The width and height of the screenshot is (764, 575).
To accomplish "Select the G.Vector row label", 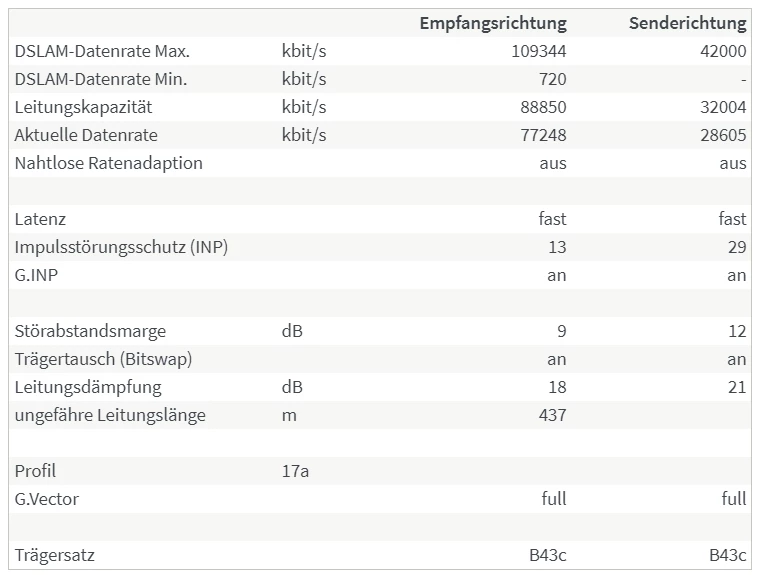I will (x=47, y=499).
